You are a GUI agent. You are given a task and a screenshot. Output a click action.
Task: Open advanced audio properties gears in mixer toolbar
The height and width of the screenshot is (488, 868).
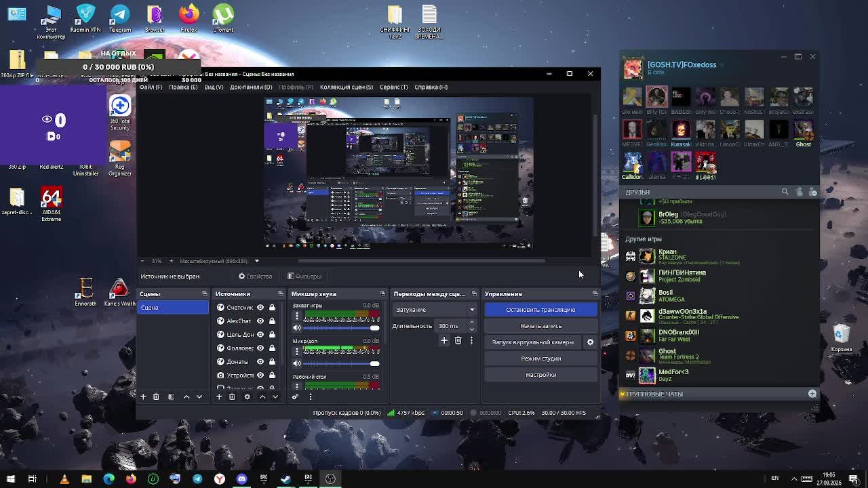coord(296,396)
